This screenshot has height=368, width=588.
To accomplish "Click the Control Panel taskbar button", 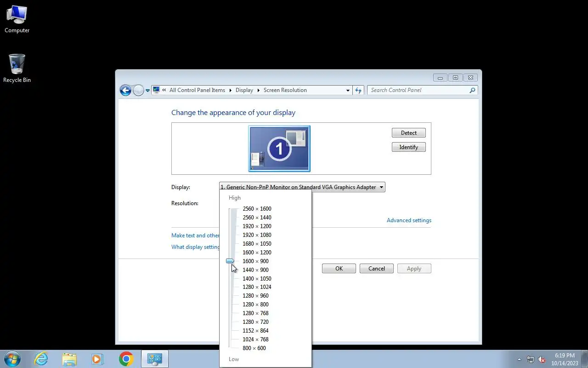I will click(x=154, y=359).
